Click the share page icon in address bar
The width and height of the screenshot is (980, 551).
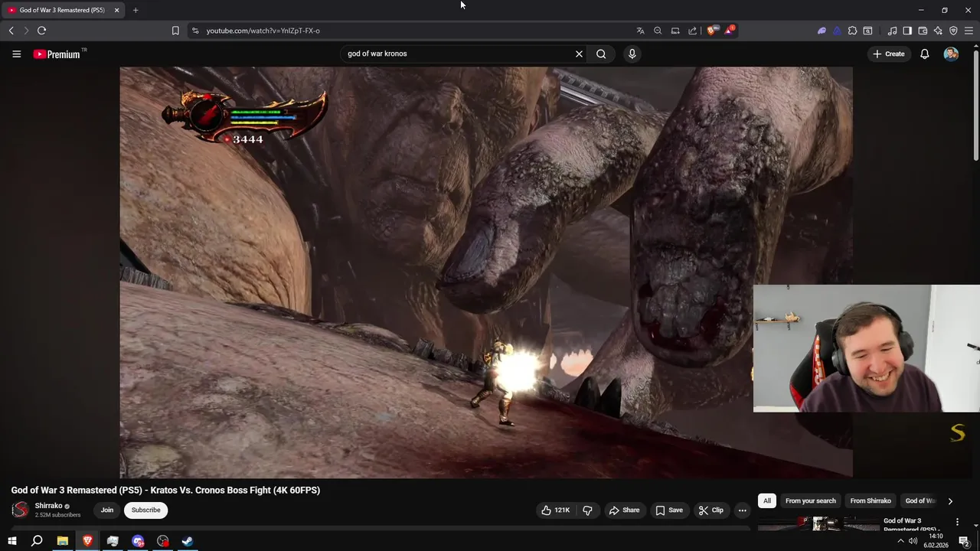pos(693,31)
